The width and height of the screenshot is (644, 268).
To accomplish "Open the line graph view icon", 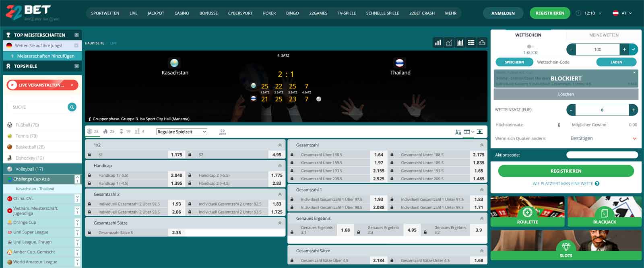I will [x=449, y=43].
